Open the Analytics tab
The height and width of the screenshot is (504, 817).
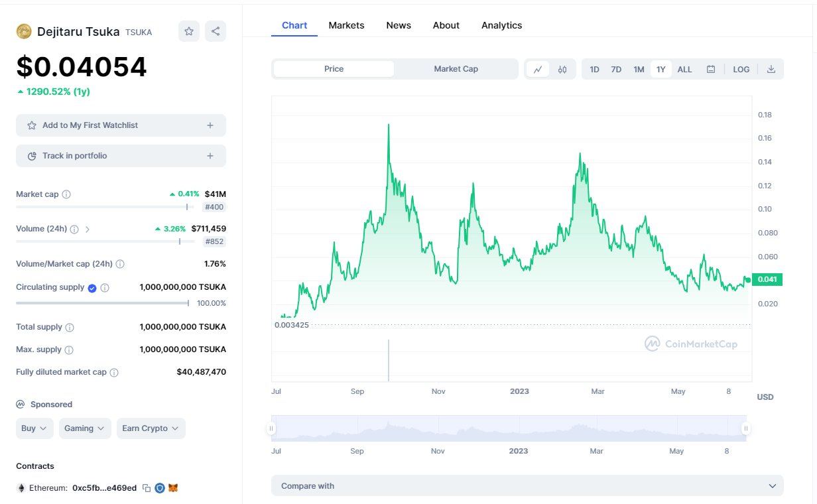501,25
